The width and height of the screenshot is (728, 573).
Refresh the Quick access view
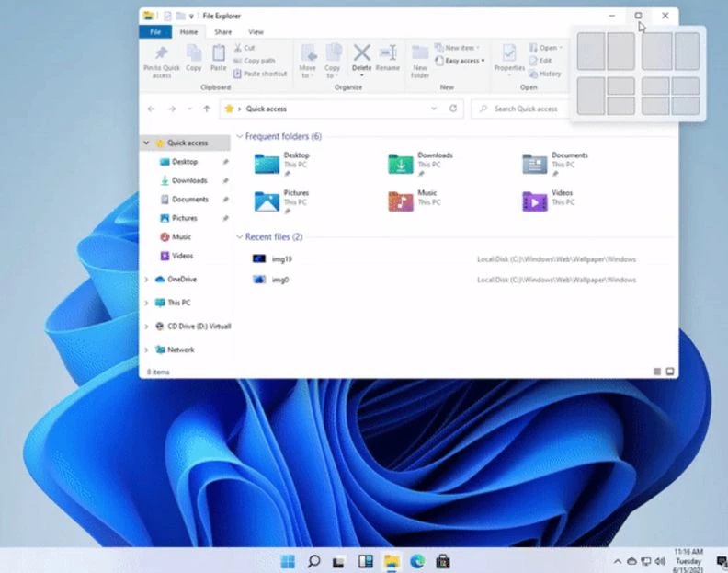pyautogui.click(x=452, y=109)
